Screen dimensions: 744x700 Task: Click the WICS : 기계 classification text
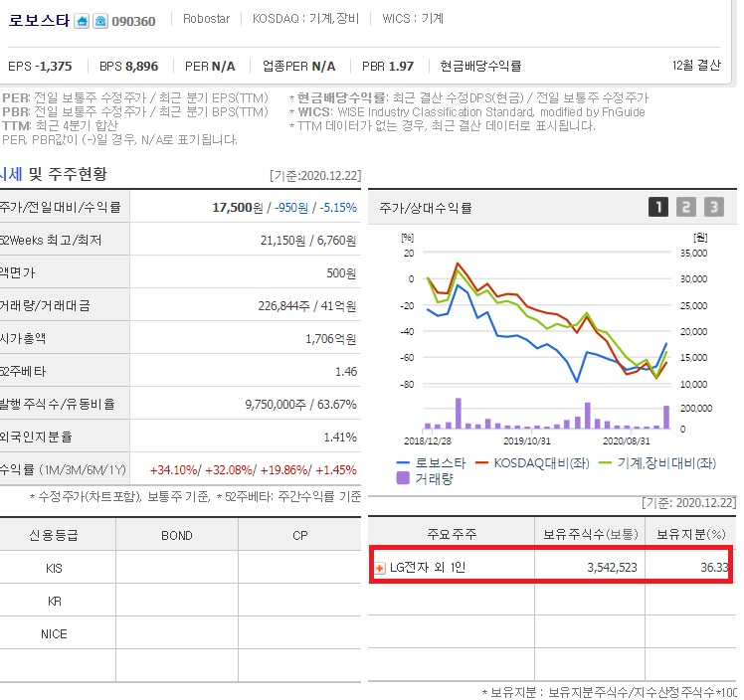pyautogui.click(x=413, y=19)
